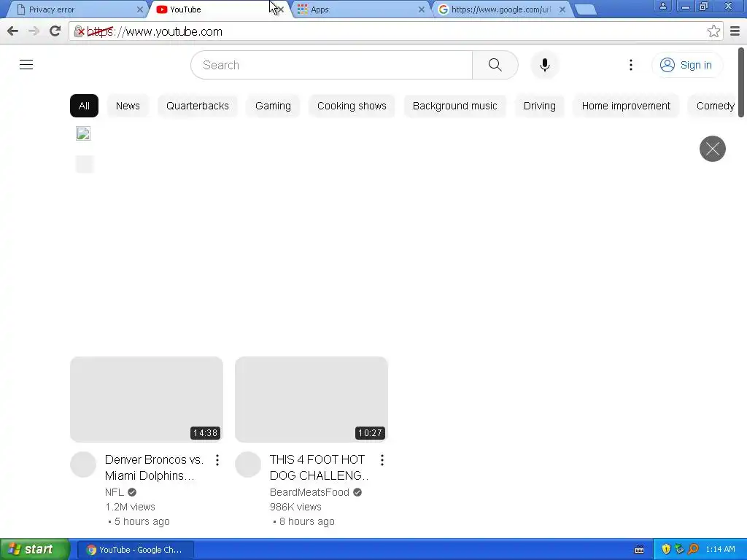This screenshot has height=560, width=747.
Task: Click the Chrome profile user icon
Action: [662, 6]
